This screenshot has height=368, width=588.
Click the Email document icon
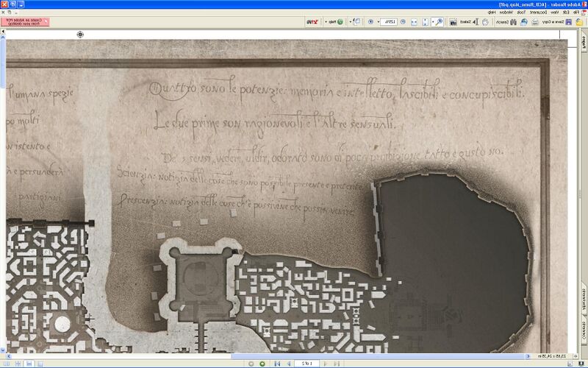[x=524, y=22]
